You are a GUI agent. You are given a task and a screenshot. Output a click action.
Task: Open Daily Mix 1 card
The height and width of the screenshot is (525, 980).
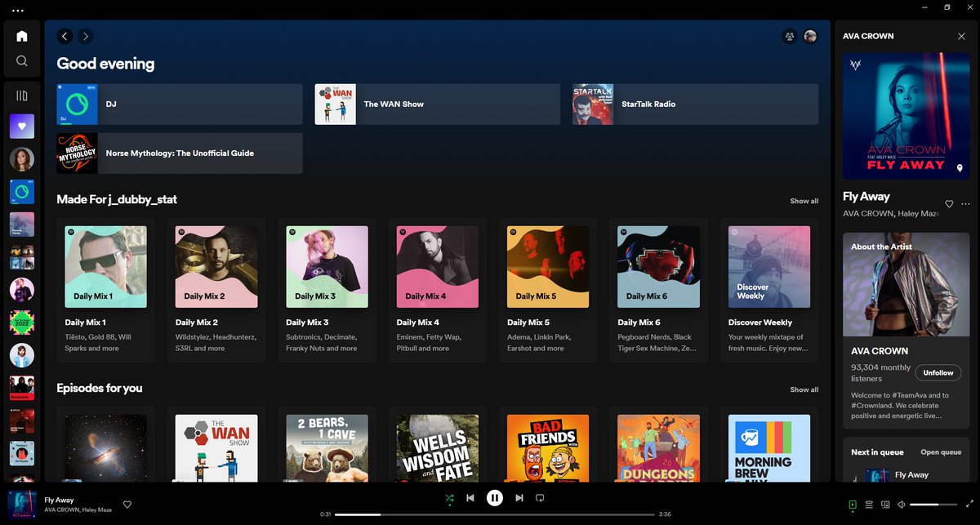coord(106,290)
